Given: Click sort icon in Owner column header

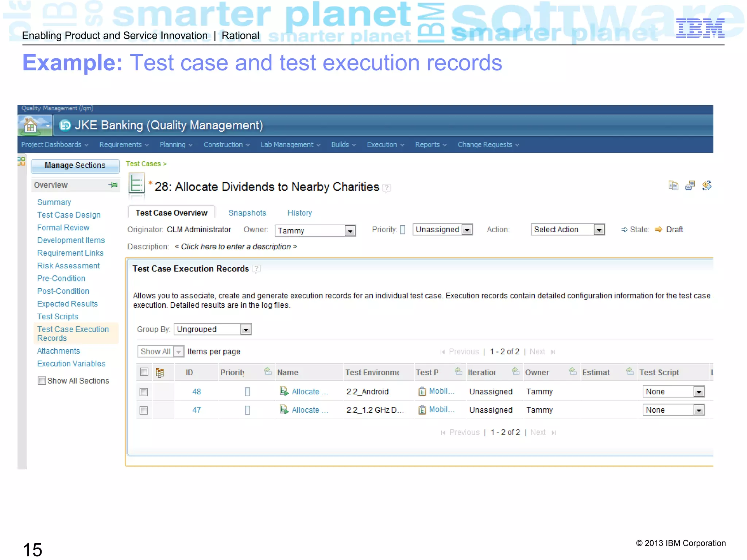Looking at the screenshot, I should coord(573,371).
